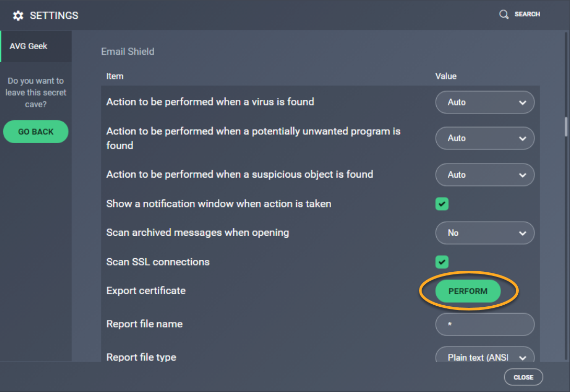
Task: Click PERFORM to export certificate
Action: [x=468, y=291]
